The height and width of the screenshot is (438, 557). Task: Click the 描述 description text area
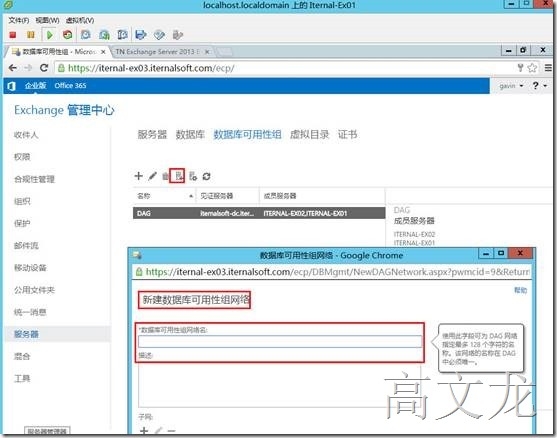280,385
